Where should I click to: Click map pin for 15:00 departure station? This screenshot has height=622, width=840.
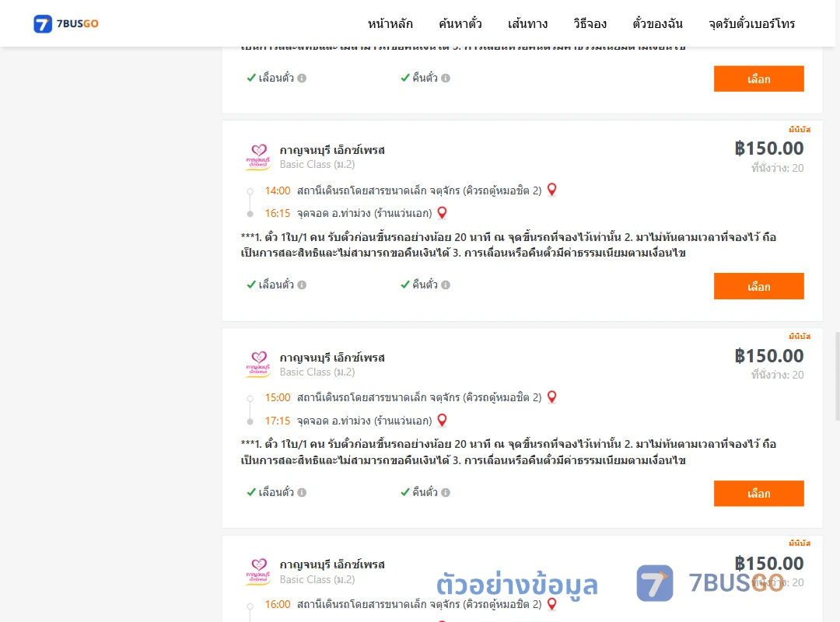point(551,397)
